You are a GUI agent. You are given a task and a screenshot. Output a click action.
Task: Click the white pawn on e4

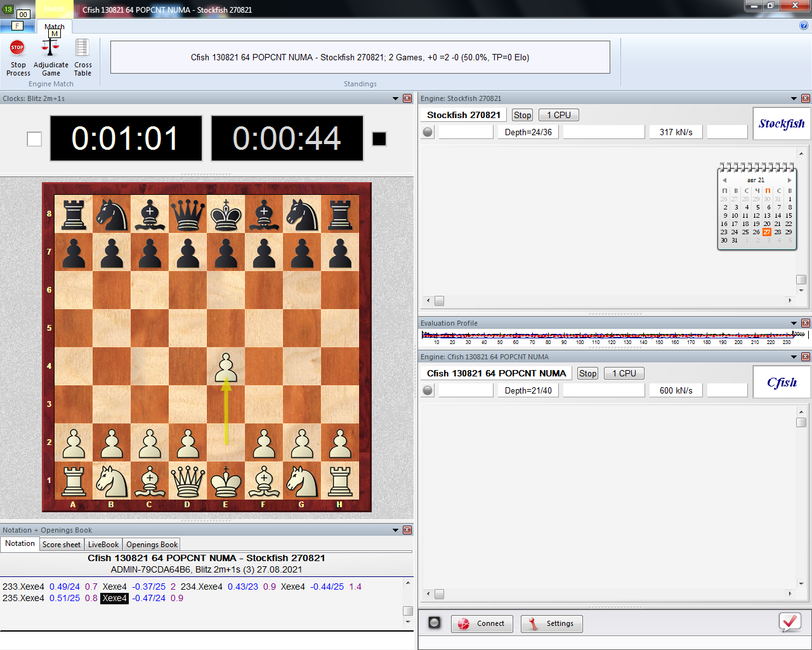coord(226,366)
